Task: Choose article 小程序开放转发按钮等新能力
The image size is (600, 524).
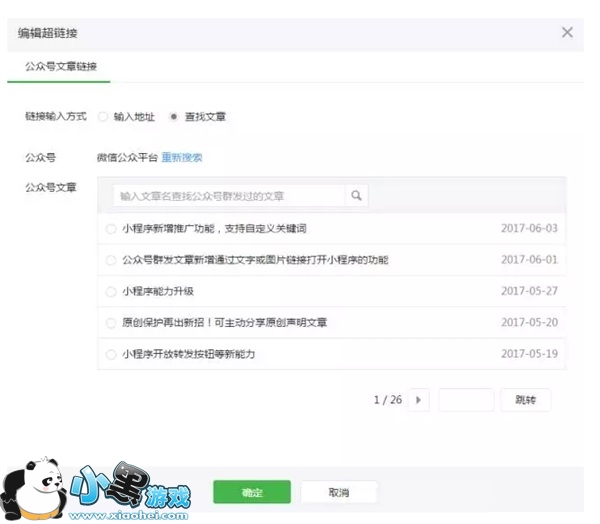Action: click(x=111, y=354)
